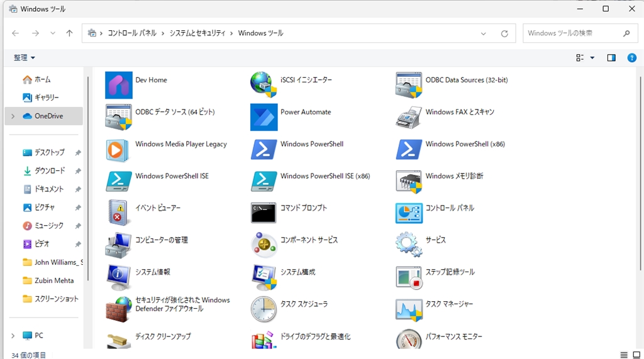Launch the Windows PowerShell icon

(264, 150)
